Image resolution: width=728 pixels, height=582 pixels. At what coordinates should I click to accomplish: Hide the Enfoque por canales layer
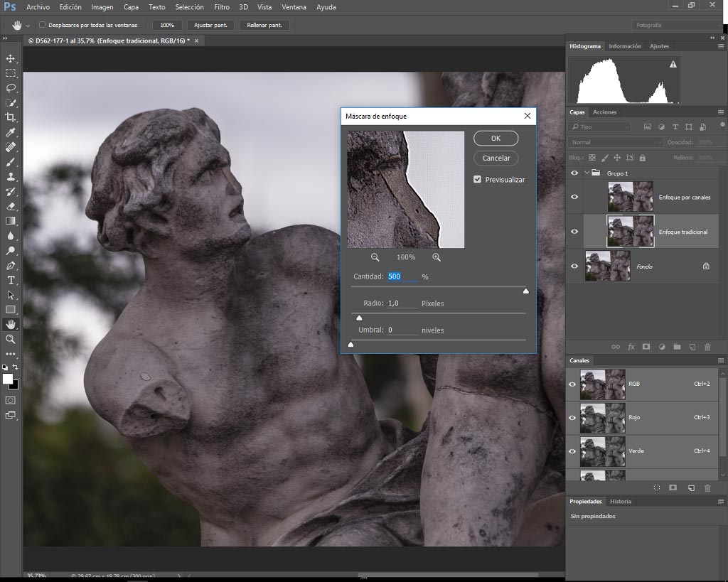574,197
